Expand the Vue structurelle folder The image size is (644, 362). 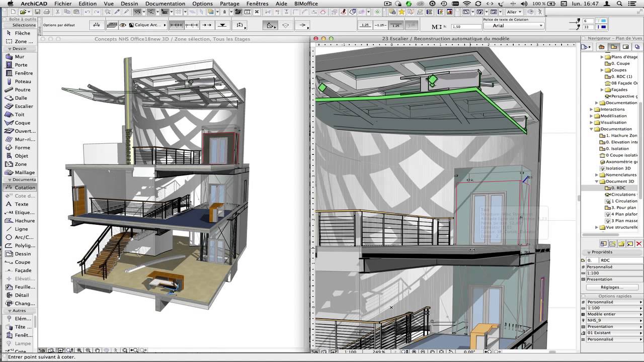pos(597,227)
